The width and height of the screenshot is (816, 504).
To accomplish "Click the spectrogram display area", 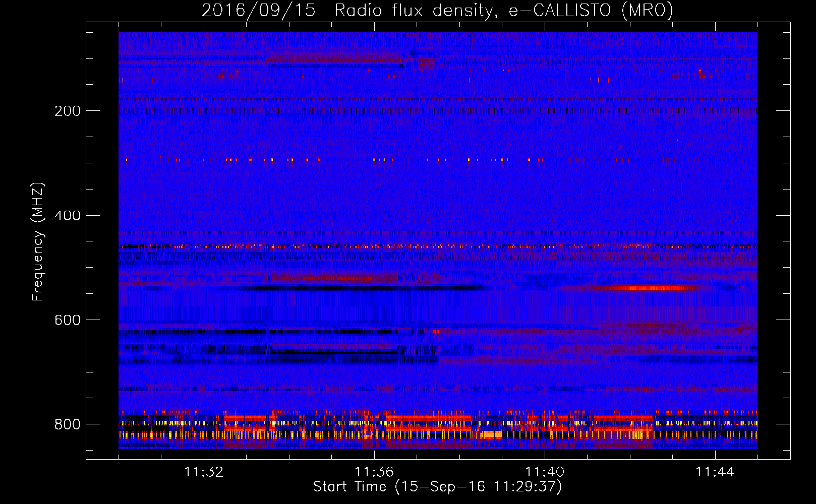I will pos(438,240).
